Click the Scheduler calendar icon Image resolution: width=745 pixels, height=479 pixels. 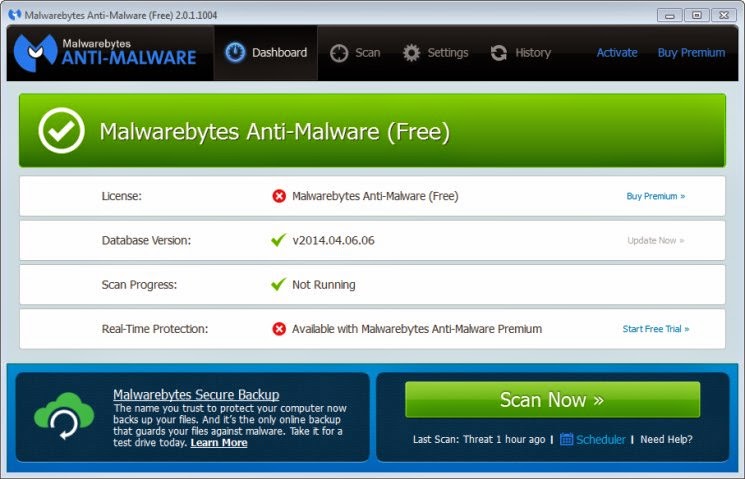tap(566, 439)
